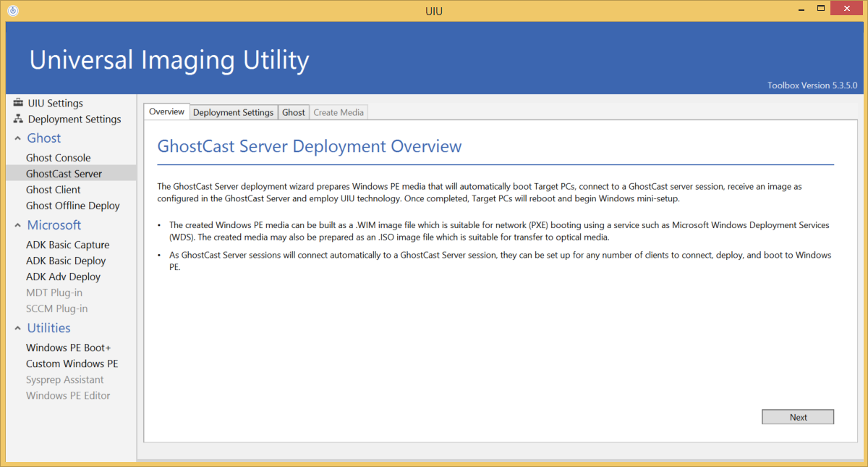This screenshot has height=467, width=868.
Task: Click the Universal Imaging Utility banner title
Action: tap(169, 59)
